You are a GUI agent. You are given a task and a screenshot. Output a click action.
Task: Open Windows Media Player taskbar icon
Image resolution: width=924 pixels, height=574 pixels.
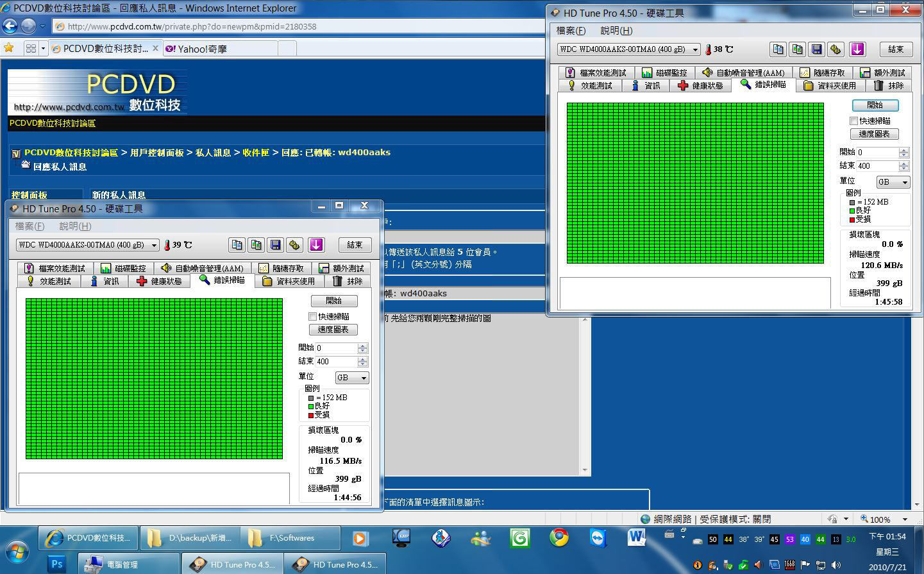click(x=360, y=538)
